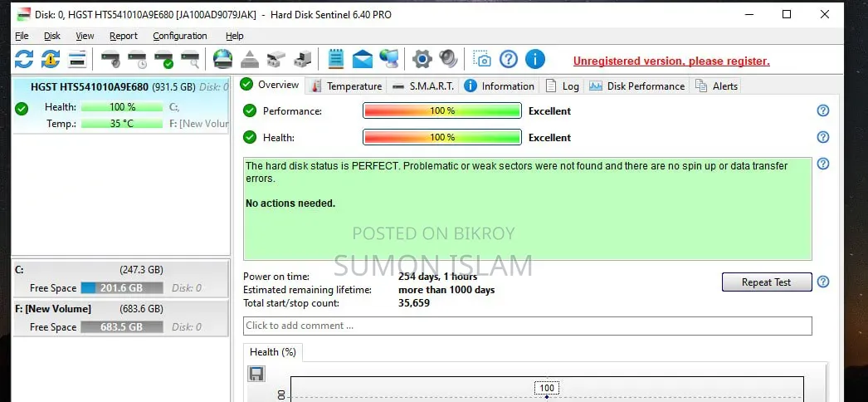868x402 pixels.
Task: Open the Help menu
Action: point(234,36)
